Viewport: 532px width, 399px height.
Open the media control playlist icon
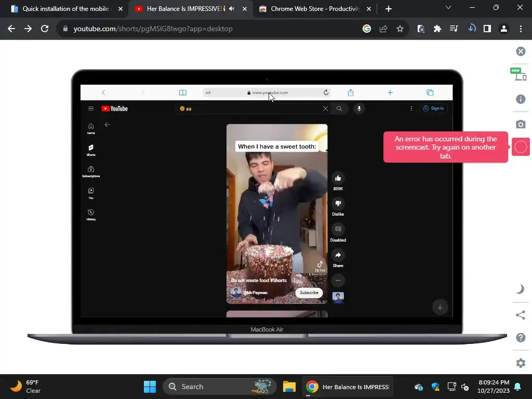click(454, 29)
